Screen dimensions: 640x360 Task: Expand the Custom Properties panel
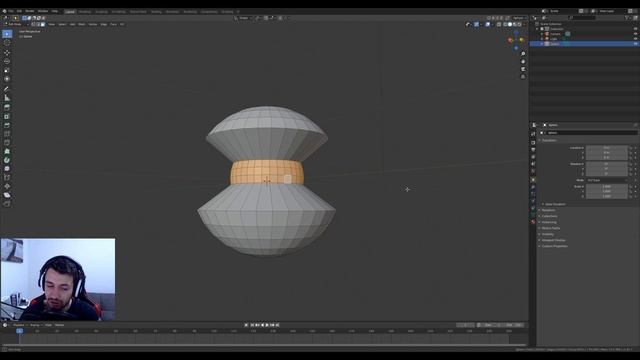tap(554, 247)
